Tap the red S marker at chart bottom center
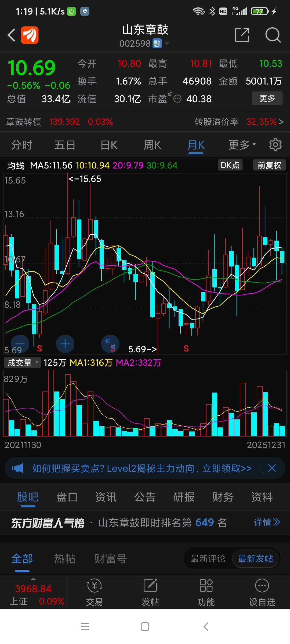 (186, 349)
